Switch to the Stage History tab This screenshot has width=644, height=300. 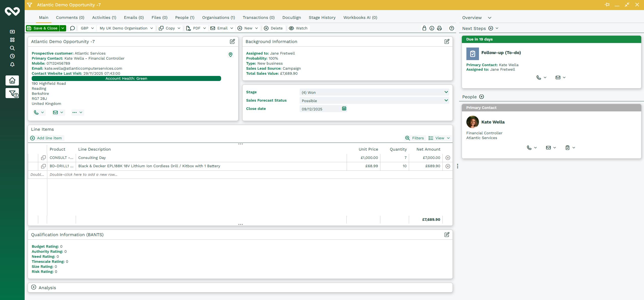coord(322,18)
